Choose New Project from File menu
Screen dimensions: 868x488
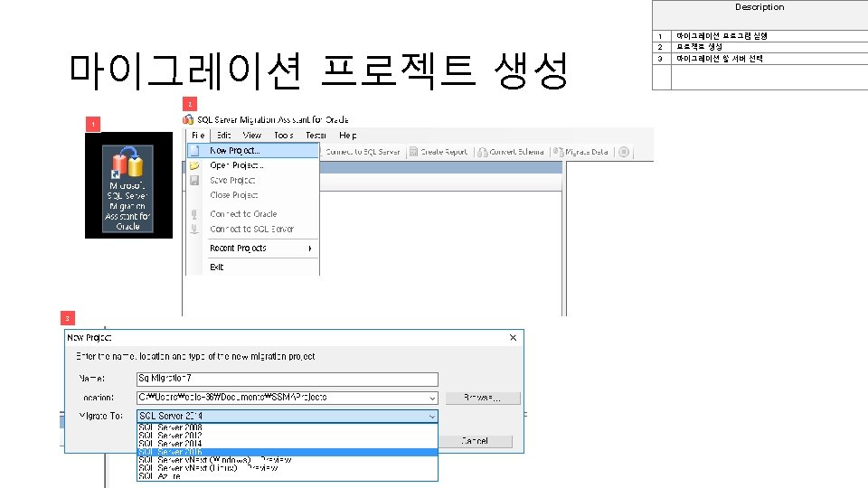coord(253,151)
